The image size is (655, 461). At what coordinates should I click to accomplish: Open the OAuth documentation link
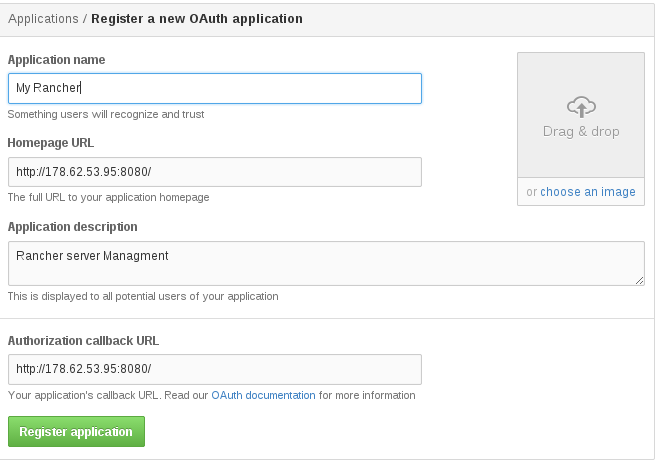click(x=263, y=395)
